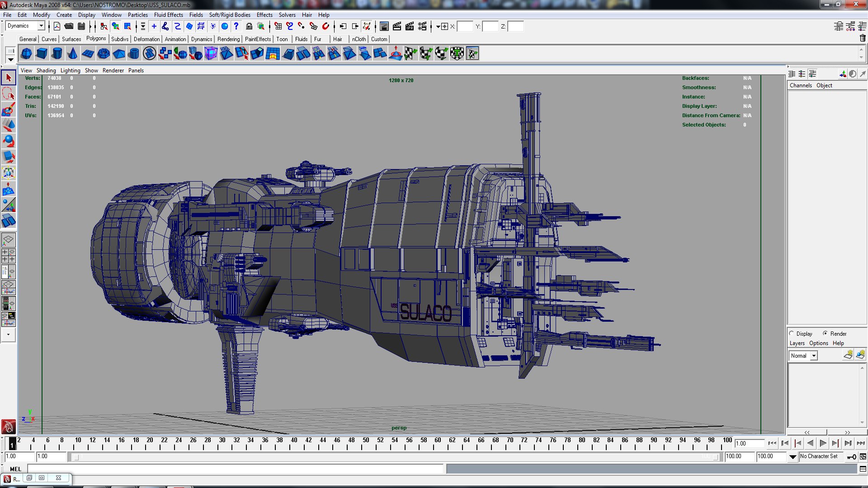Open the Polygons shelf tab
This screenshot has height=488, width=868.
96,38
